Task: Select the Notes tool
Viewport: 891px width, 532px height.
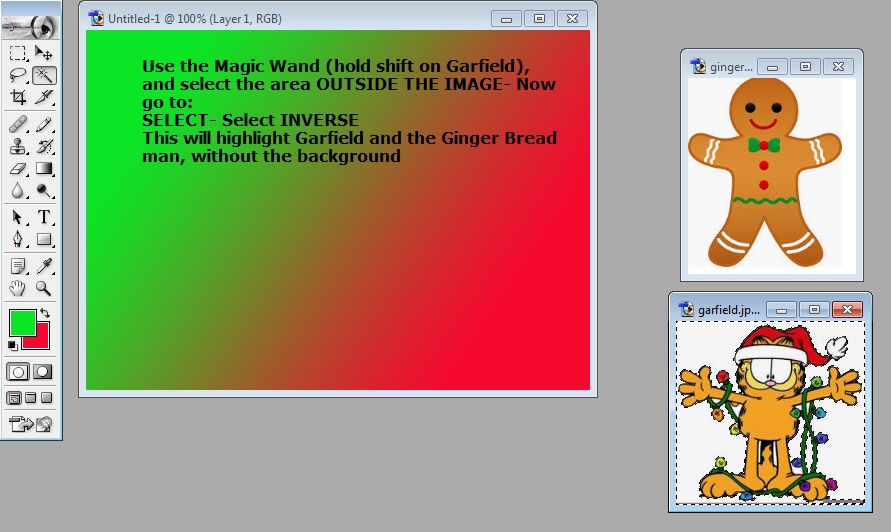Action: [18, 266]
